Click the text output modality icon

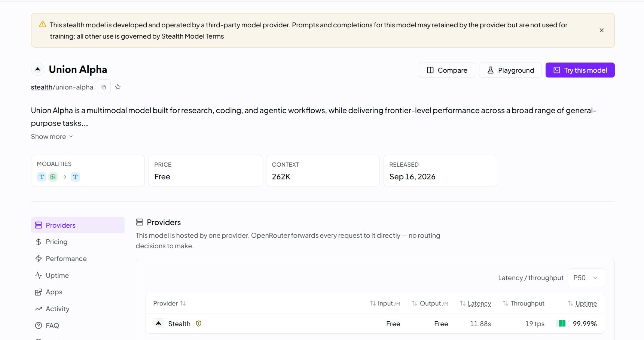75,177
